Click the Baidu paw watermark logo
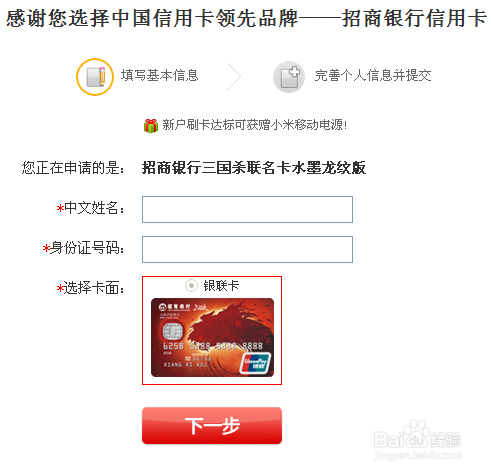 click(x=417, y=435)
